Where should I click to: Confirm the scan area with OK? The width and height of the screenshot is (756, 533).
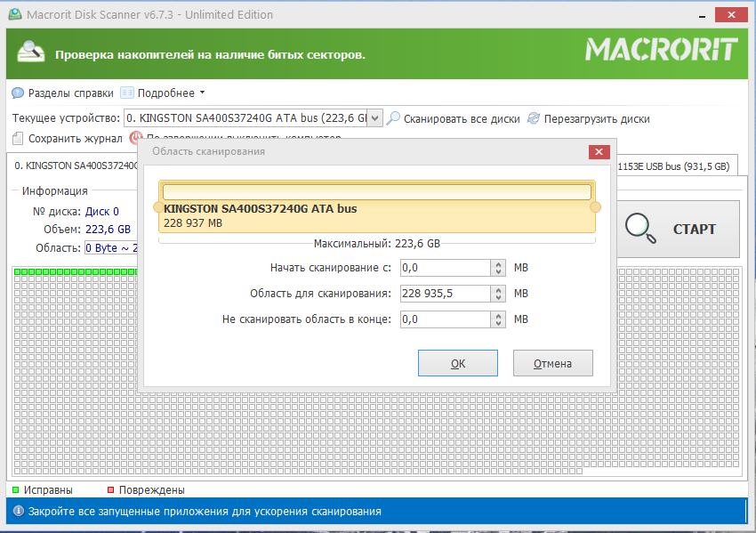[x=457, y=363]
